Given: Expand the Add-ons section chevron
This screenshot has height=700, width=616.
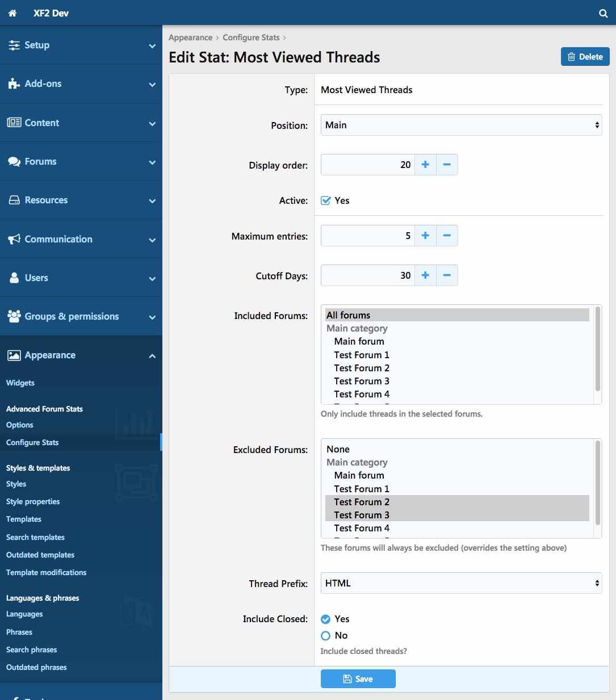Looking at the screenshot, I should (152, 85).
